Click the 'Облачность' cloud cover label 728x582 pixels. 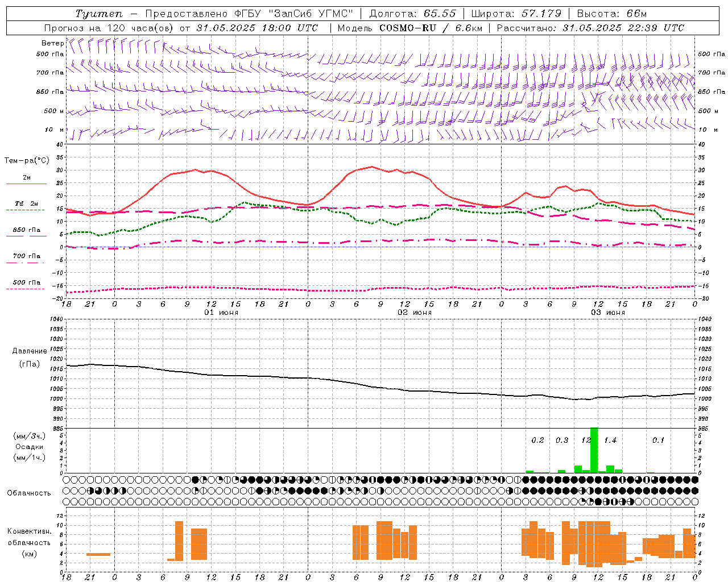point(28,493)
